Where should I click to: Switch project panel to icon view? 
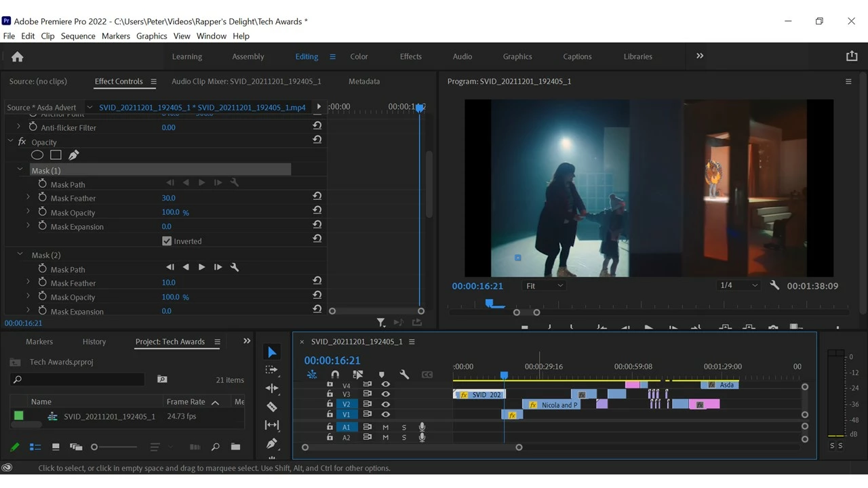coord(56,447)
